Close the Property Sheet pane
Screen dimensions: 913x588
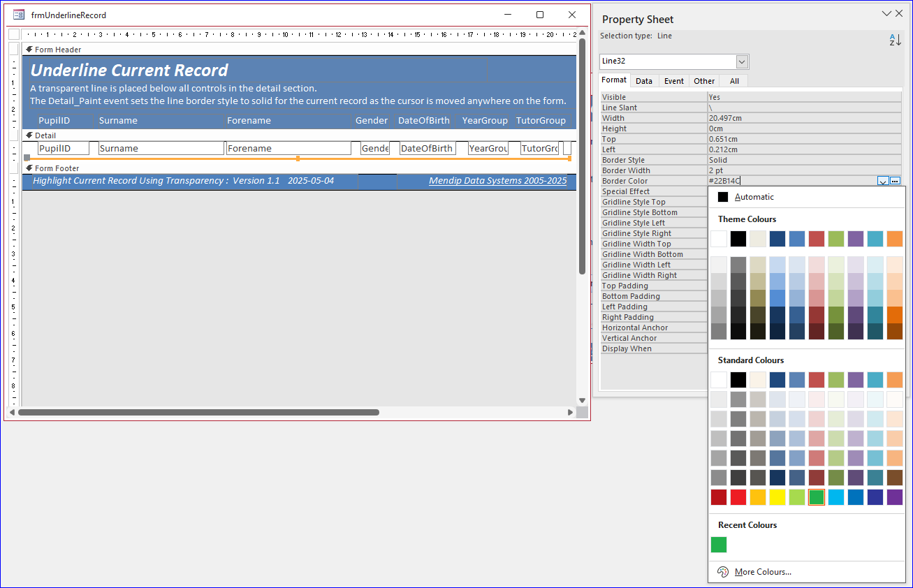(x=900, y=13)
